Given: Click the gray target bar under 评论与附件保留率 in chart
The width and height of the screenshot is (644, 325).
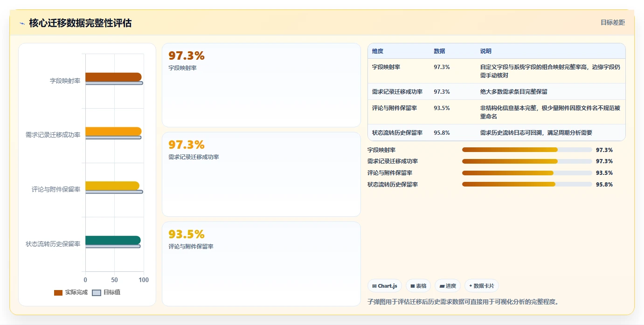Looking at the screenshot, I should click(114, 192).
